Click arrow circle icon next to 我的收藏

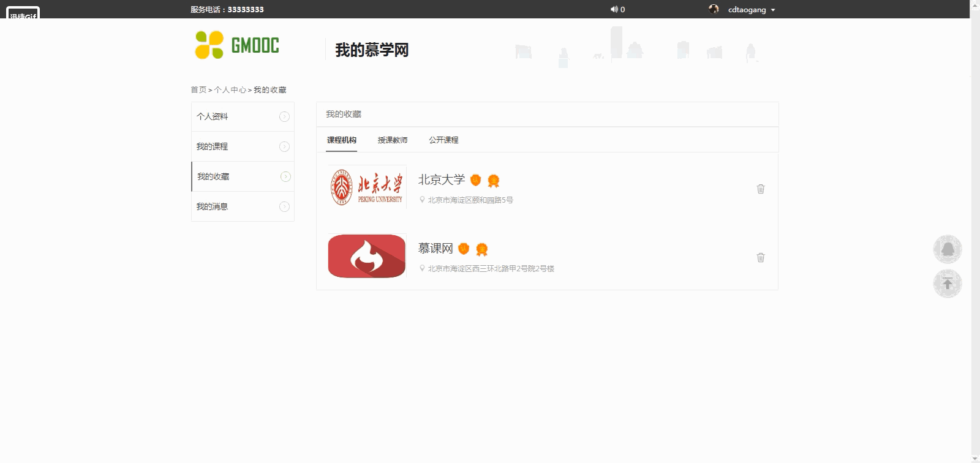pos(285,176)
